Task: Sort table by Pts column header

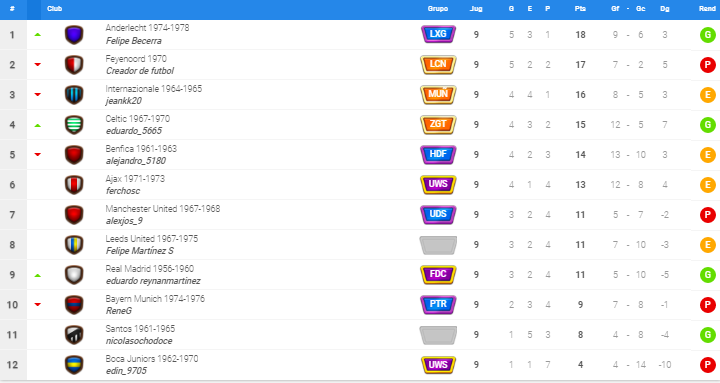Action: (x=580, y=9)
